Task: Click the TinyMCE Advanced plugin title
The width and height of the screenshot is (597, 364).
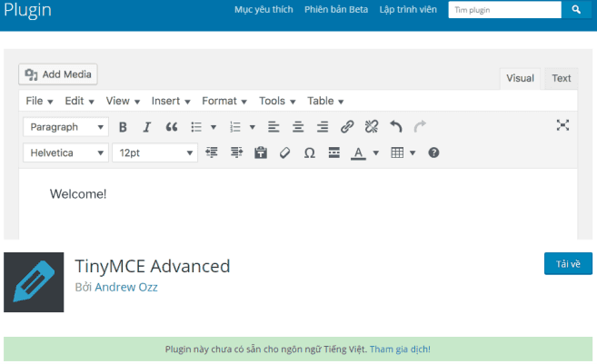Action: coord(153,266)
